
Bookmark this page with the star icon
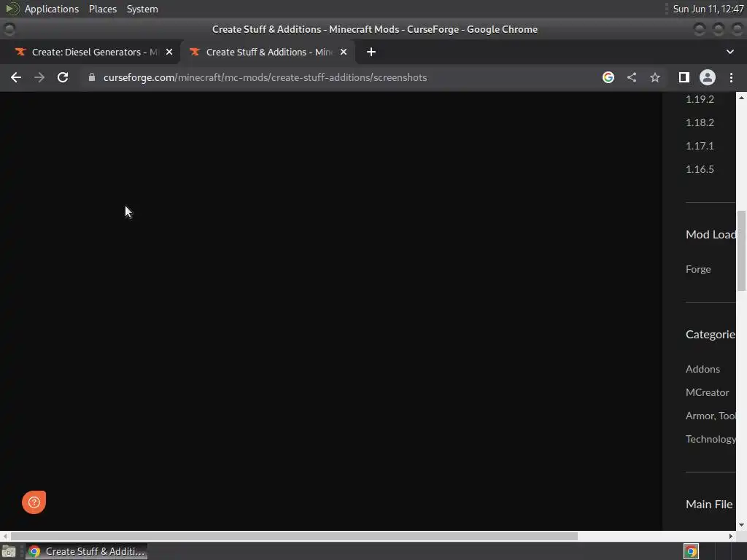[655, 77]
